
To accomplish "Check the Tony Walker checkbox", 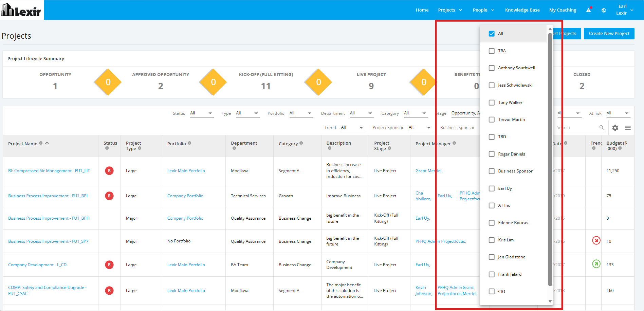I will pyautogui.click(x=492, y=103).
